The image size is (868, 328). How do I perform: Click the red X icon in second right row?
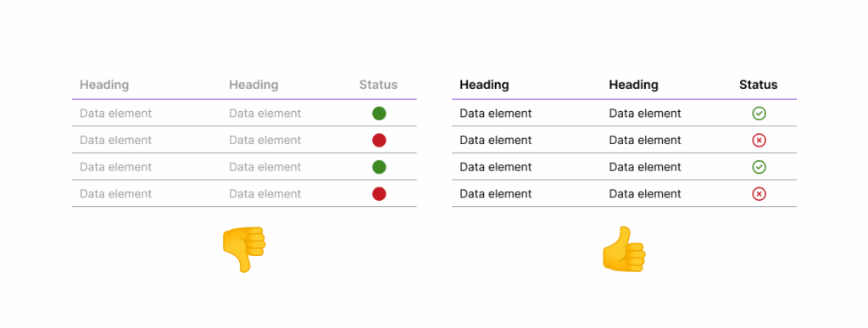click(x=759, y=141)
